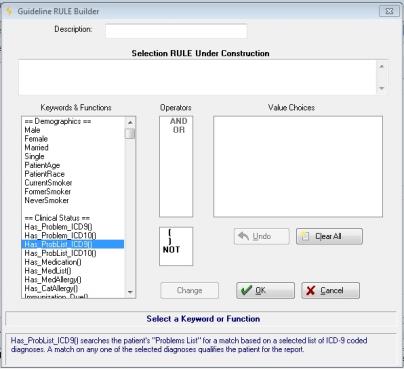The image size is (404, 369).
Task: Select Has_MedAllergy() function
Action: click(53, 280)
